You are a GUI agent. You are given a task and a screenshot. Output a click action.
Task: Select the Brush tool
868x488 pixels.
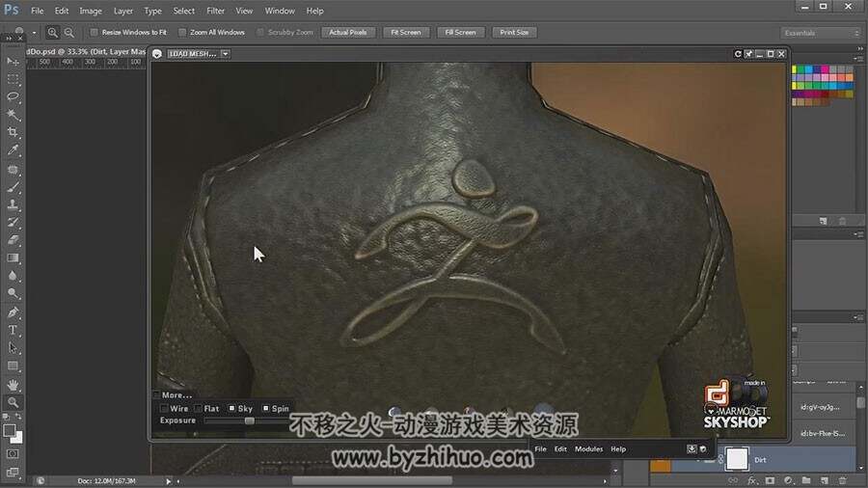(13, 187)
